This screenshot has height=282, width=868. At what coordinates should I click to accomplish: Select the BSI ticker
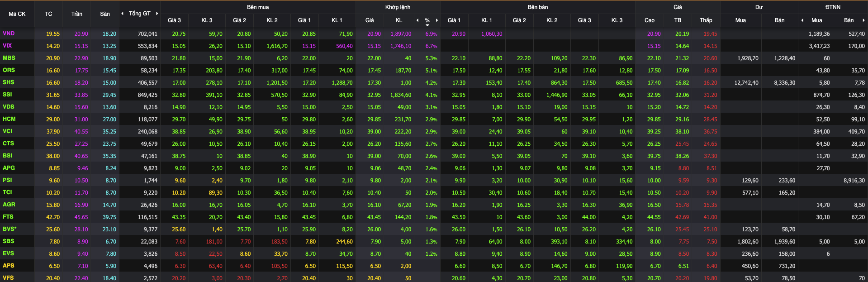tap(8, 156)
